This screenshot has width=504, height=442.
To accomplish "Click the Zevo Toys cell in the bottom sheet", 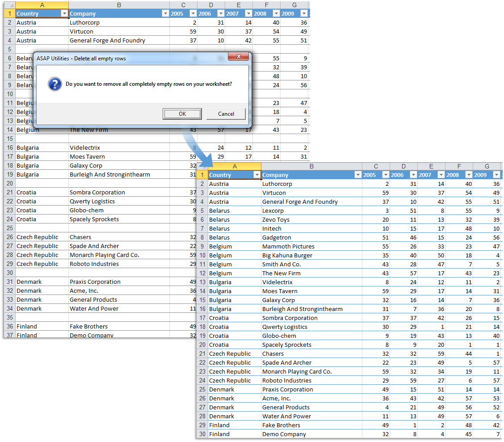I will point(311,219).
